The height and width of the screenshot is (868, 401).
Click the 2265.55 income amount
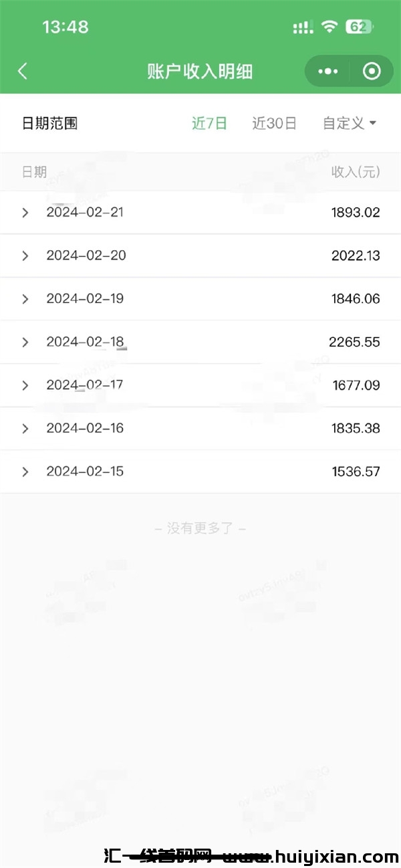[354, 342]
